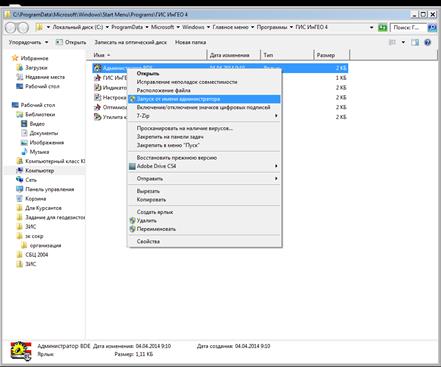The width and height of the screenshot is (441, 367).
Task: Click the shield icon beside Удалить
Action: tap(132, 220)
